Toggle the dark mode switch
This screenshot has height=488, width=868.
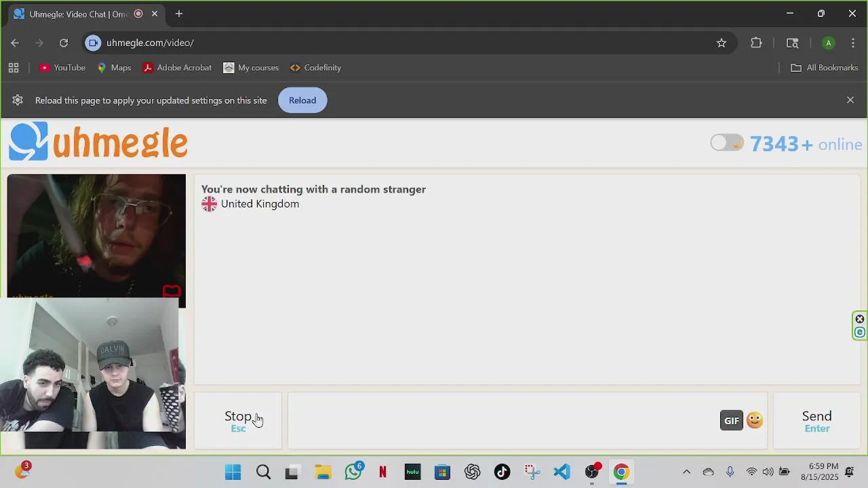[727, 143]
